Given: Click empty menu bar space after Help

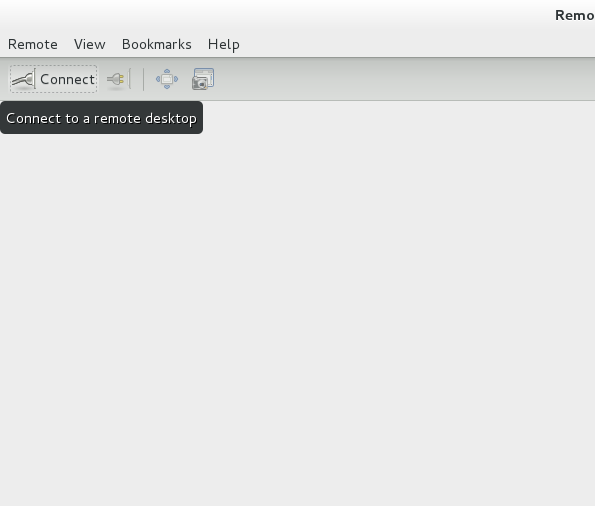Looking at the screenshot, I should click(x=417, y=44).
